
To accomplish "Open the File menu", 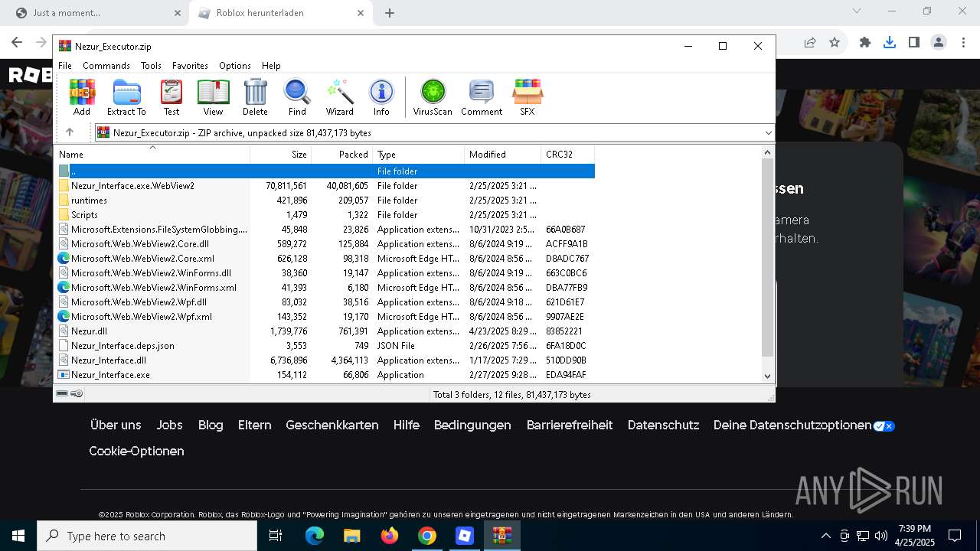I will coord(65,66).
